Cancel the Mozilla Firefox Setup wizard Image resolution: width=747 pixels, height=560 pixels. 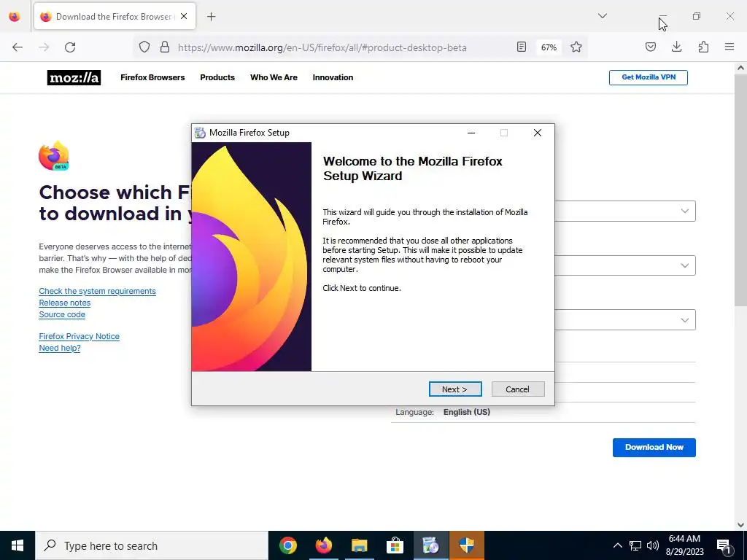tap(518, 389)
